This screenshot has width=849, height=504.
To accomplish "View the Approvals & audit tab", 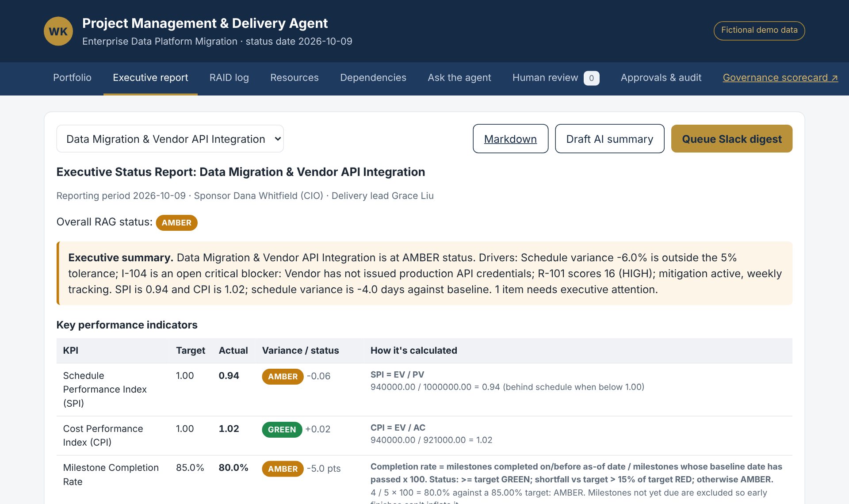I will pos(661,78).
